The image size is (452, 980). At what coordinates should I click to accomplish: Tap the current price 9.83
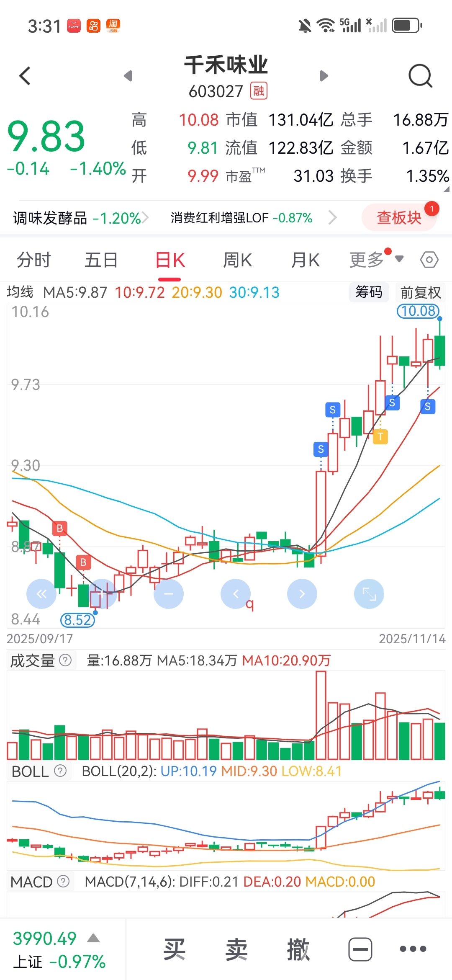coord(46,136)
